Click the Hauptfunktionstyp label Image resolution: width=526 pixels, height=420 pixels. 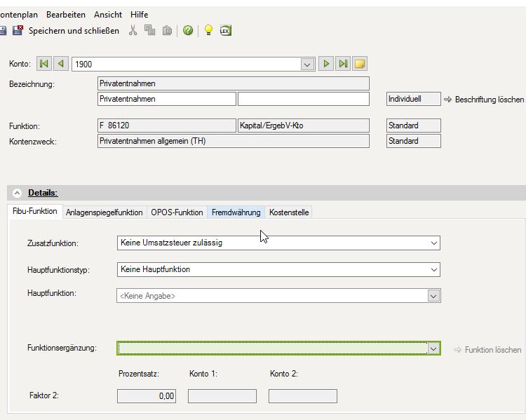[x=58, y=270]
